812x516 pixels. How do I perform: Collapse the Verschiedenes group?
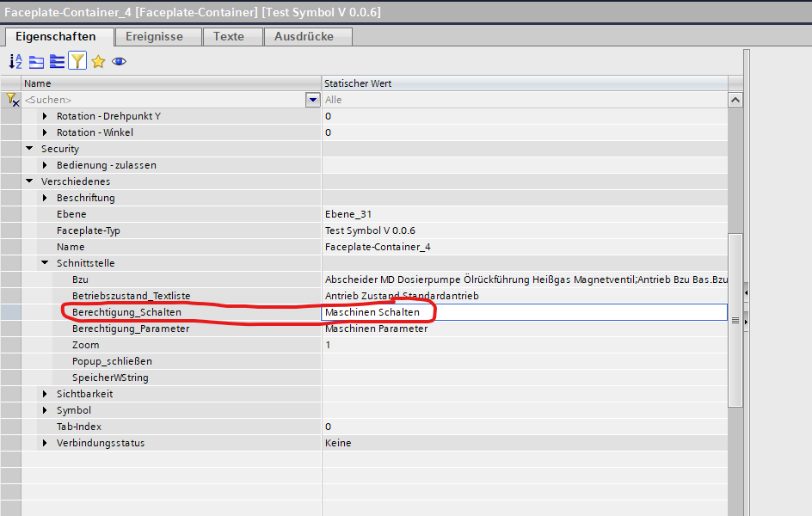(x=29, y=181)
